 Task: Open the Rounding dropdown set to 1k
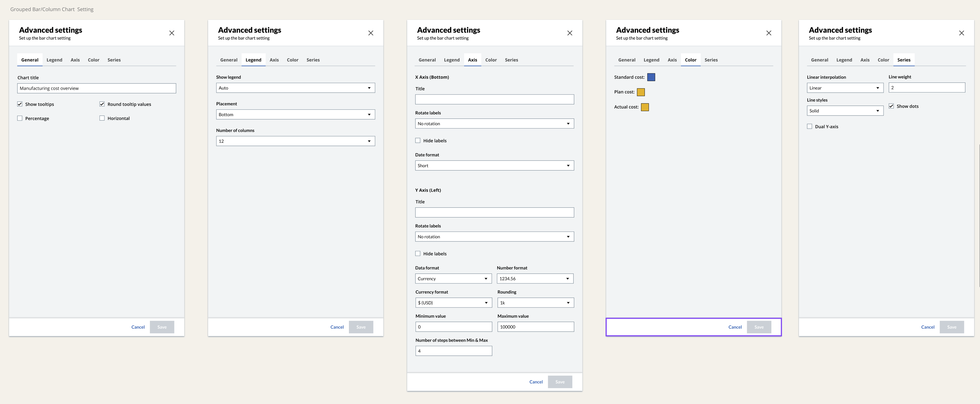click(x=535, y=302)
